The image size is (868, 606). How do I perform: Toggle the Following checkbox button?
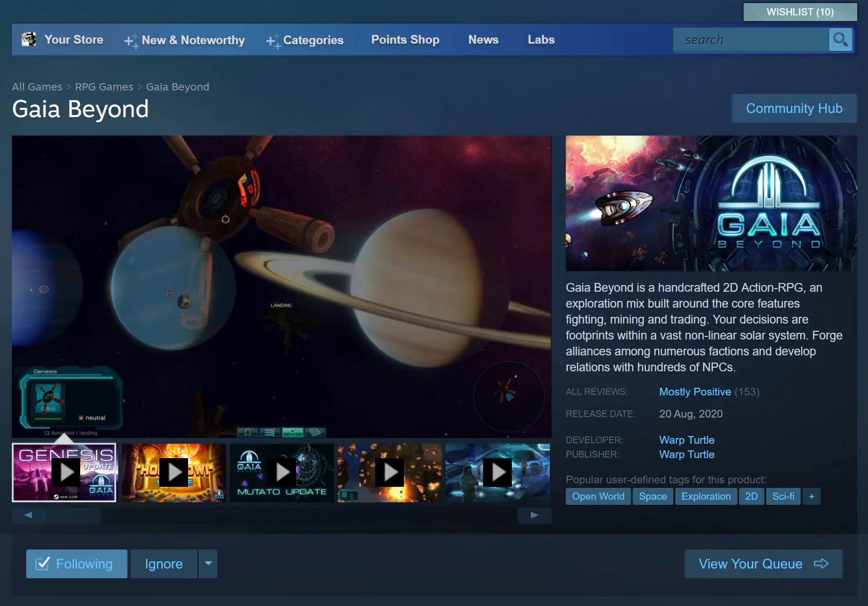77,564
